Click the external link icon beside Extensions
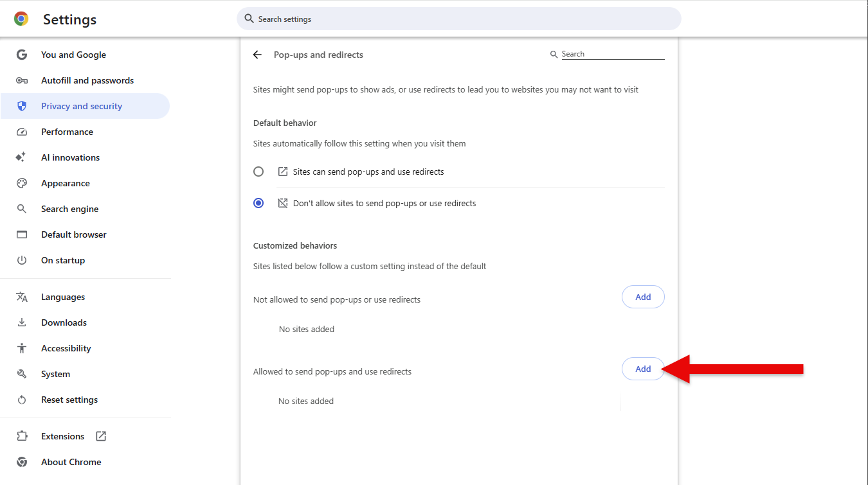The image size is (868, 485). pyautogui.click(x=101, y=436)
